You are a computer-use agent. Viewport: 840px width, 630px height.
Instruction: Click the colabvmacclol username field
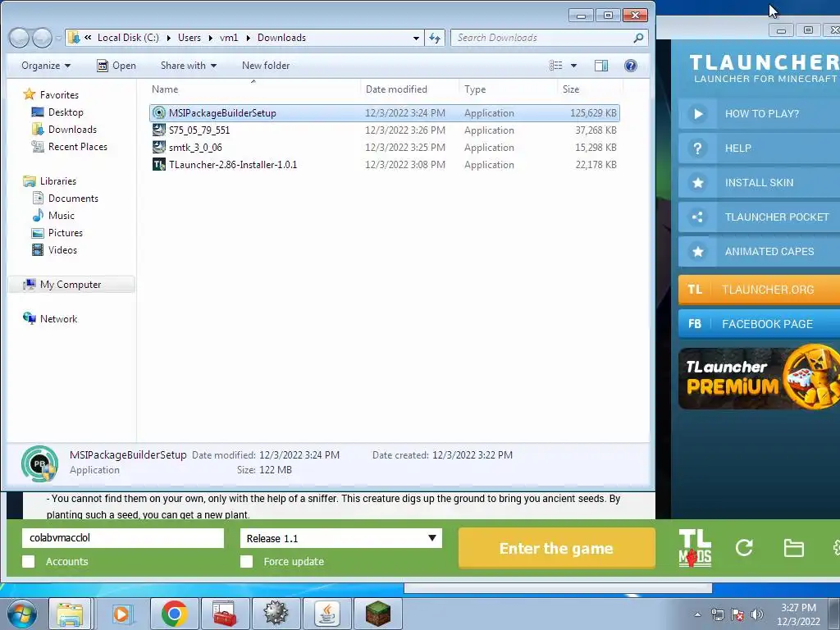[123, 538]
